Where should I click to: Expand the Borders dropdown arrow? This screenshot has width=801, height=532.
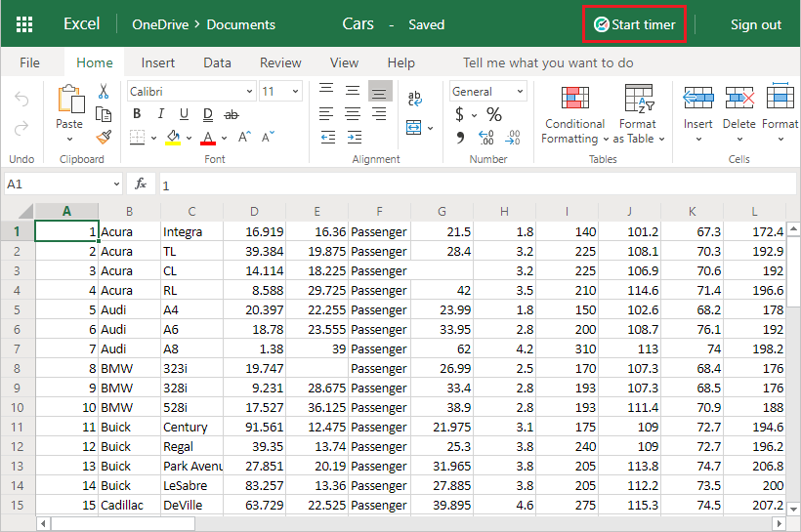tap(153, 138)
